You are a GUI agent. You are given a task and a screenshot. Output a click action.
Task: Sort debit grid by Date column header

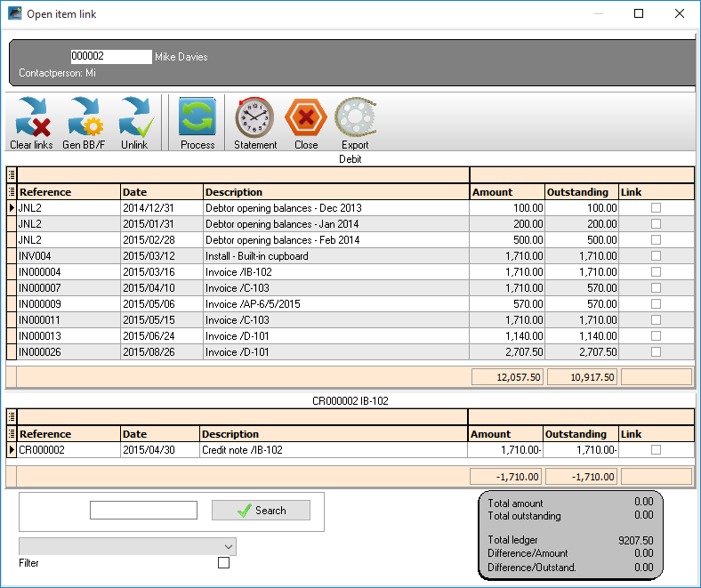coord(162,192)
